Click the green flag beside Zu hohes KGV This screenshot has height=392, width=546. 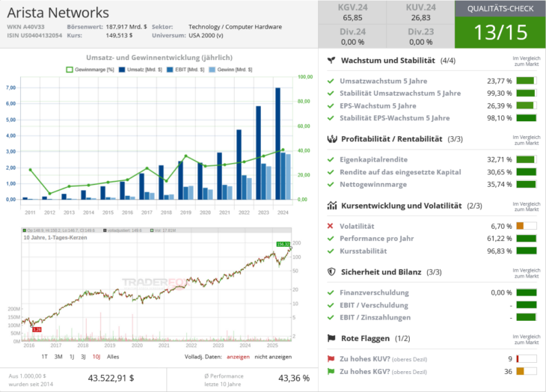click(x=331, y=371)
